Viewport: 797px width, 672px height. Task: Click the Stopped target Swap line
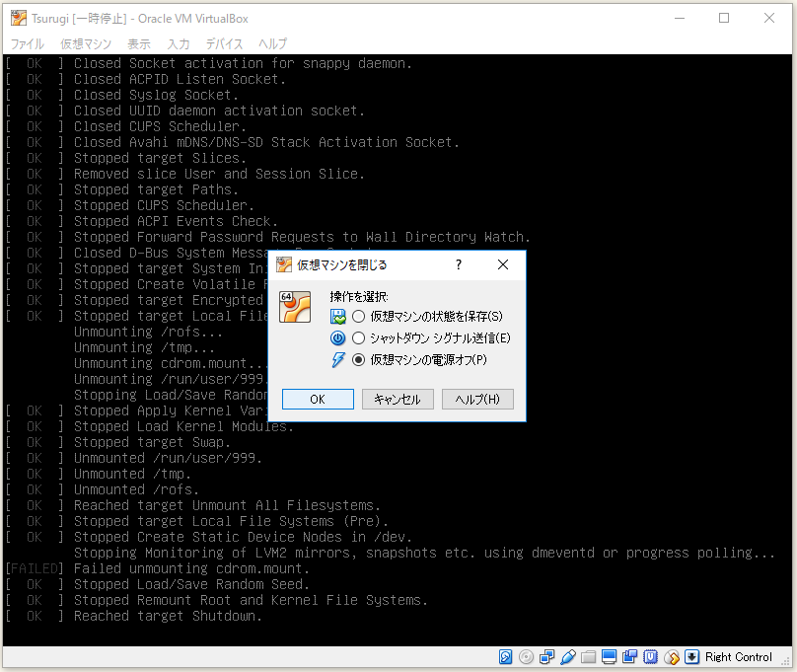(x=118, y=442)
